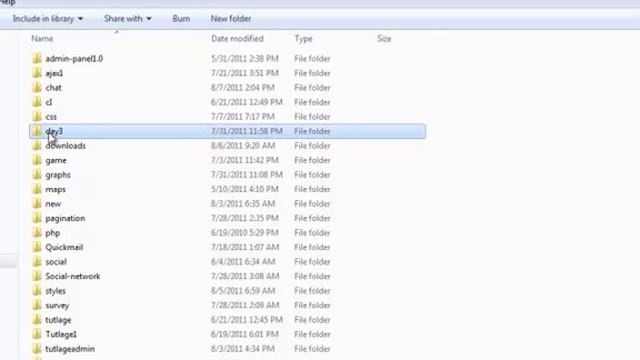Click the File folder type of styles row
This screenshot has height=360, width=640.
point(312,291)
